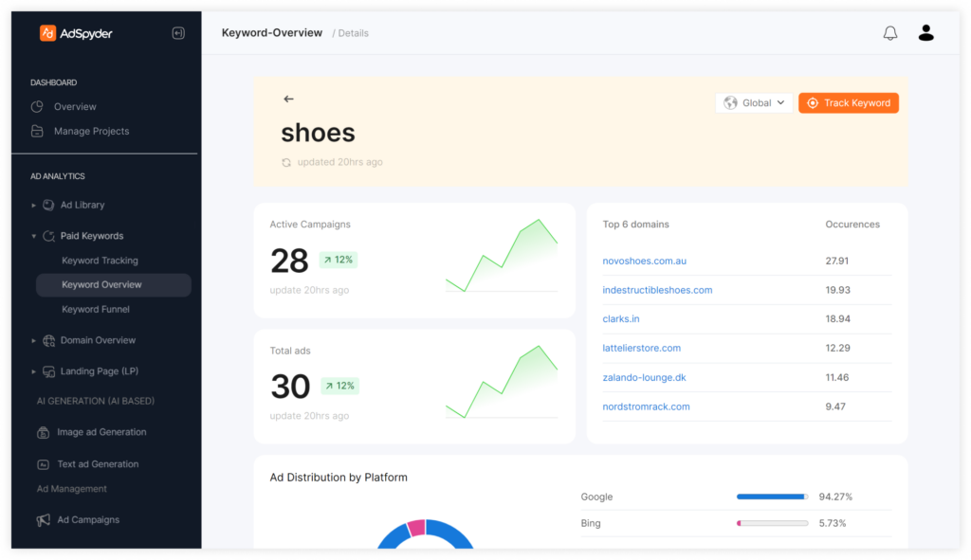The image size is (971, 560).
Task: Click the Occurences column header
Action: click(852, 224)
